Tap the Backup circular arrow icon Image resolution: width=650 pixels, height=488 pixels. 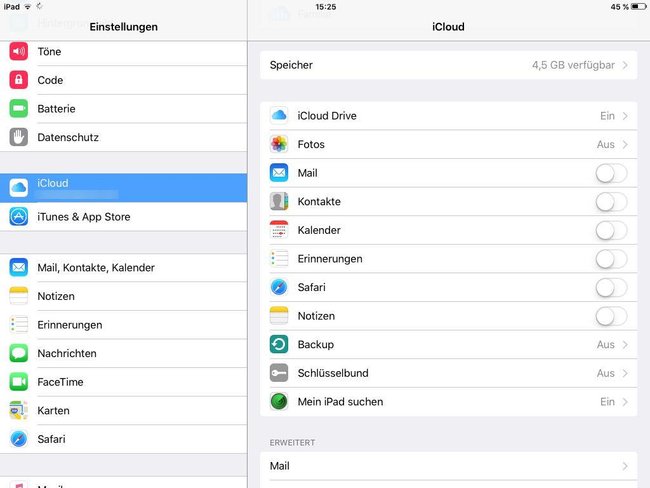point(279,345)
